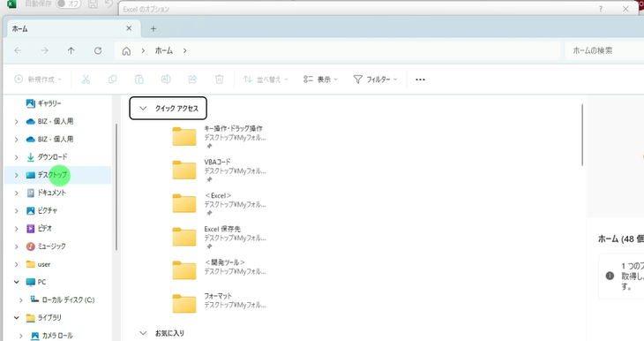Collapse the PC tree node
Screen dimensions: 644x341
pos(17,282)
